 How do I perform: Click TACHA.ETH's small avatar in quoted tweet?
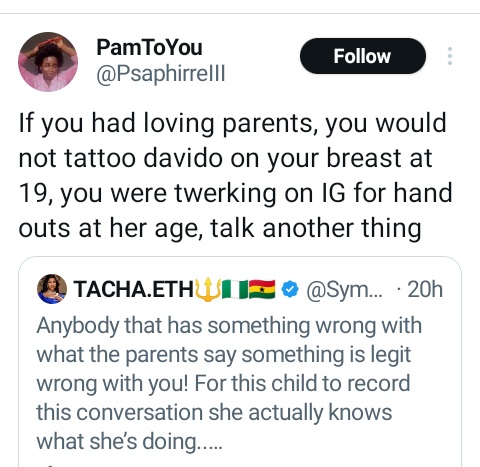[52, 289]
